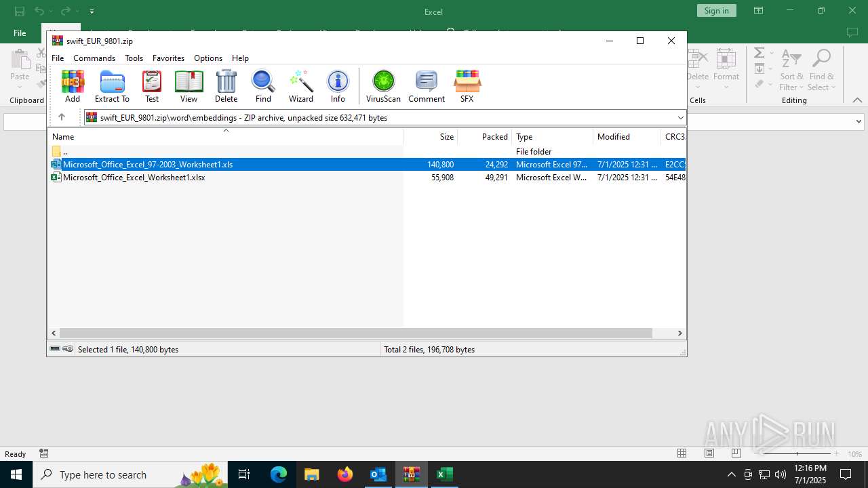Click the 55,908 size cell
Viewport: 868px width, 488px height.
pos(442,178)
